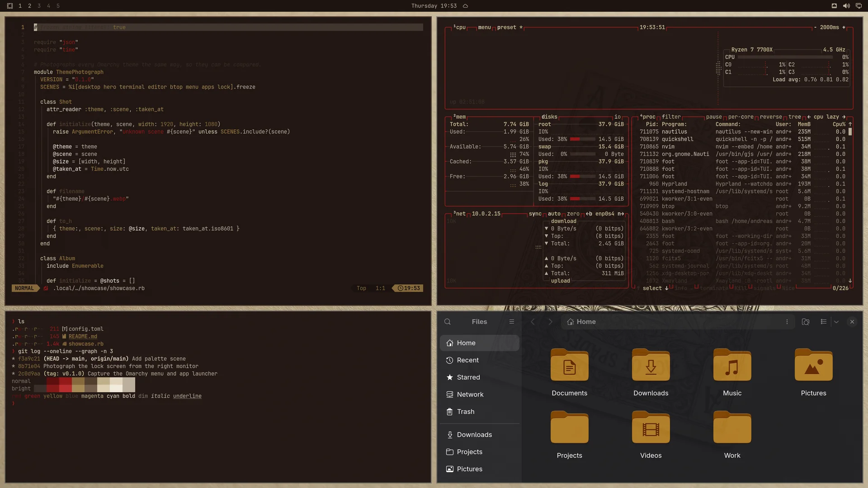Open the path bar three-dot menu
The image size is (868, 488).
pos(787,322)
